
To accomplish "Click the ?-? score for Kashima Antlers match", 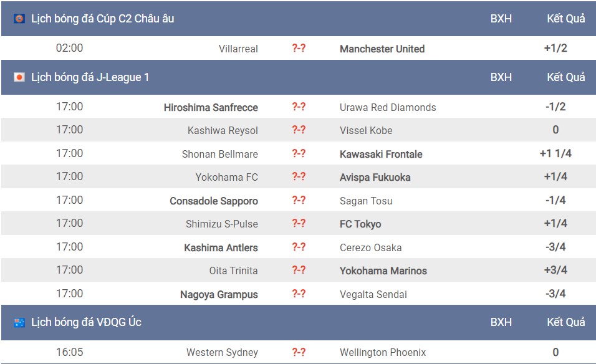I will (299, 247).
